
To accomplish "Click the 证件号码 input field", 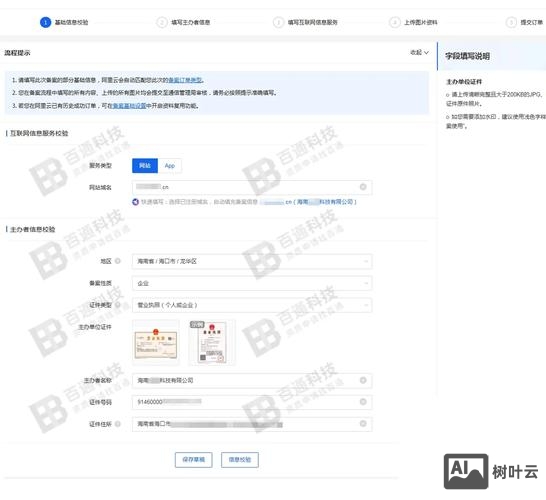I will pos(252,402).
